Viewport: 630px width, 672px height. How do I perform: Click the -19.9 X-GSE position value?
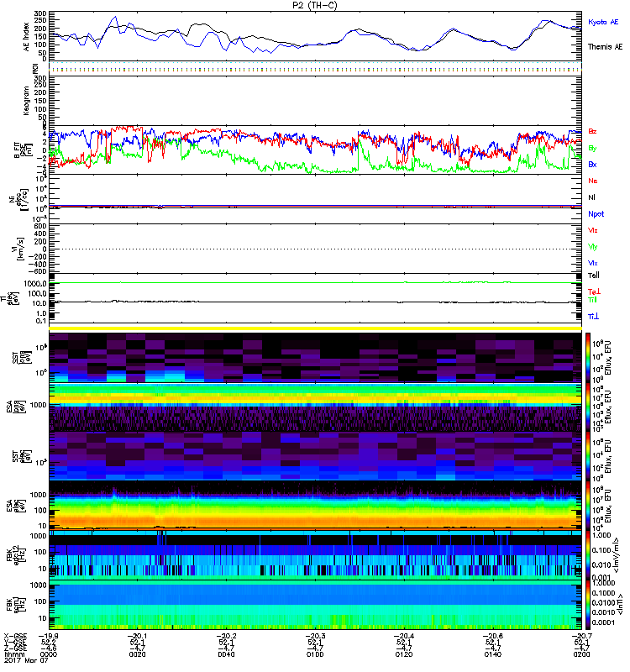tap(48, 636)
